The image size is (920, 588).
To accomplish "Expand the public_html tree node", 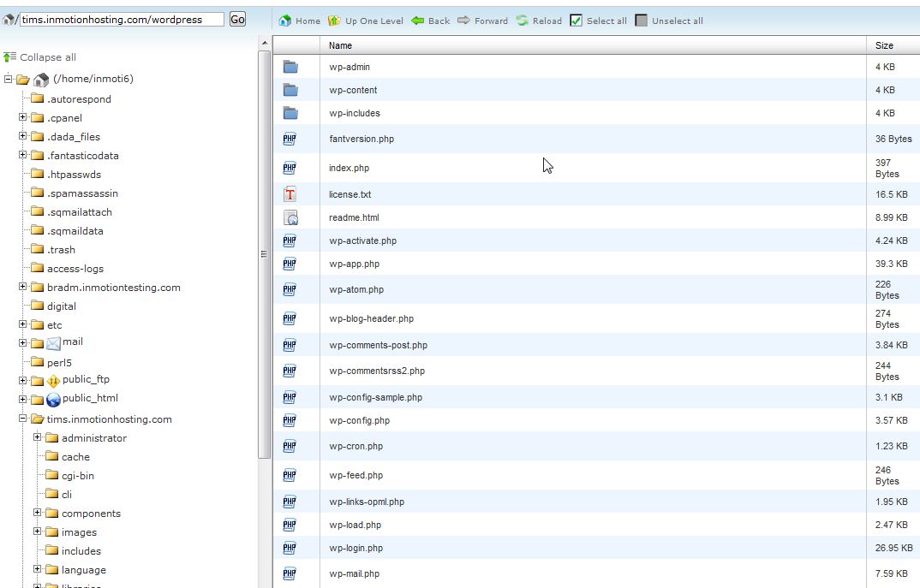I will tap(23, 399).
